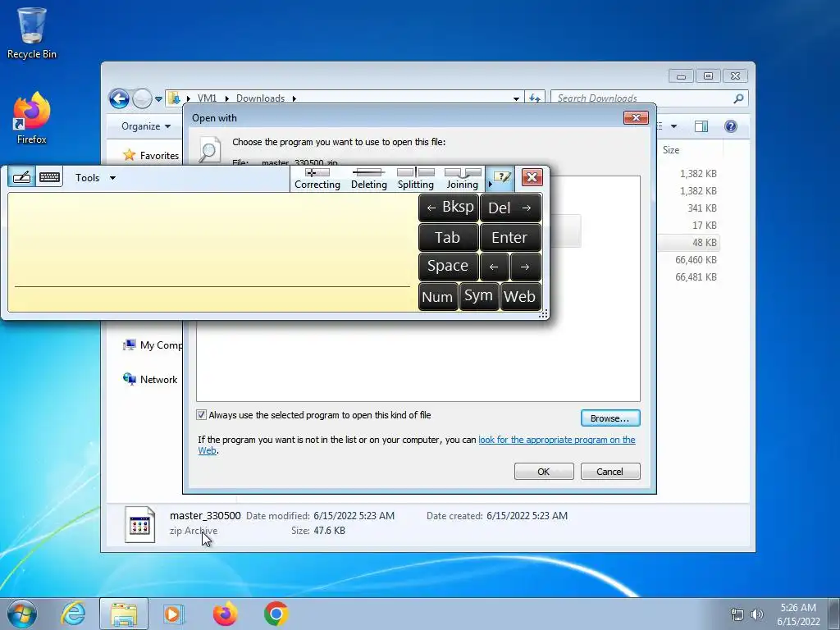
Task: Tap the Bksp key
Action: click(449, 208)
